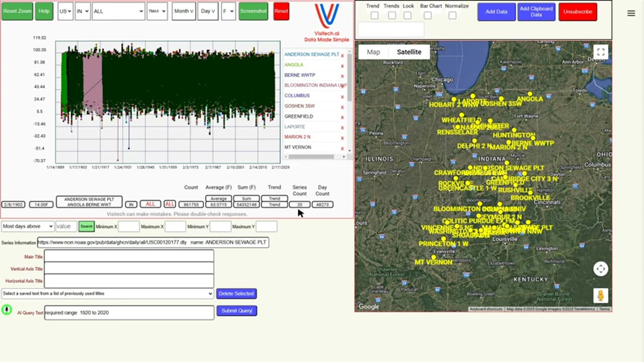Select BLOOMINGTON INDIANA series in legend

315,85
